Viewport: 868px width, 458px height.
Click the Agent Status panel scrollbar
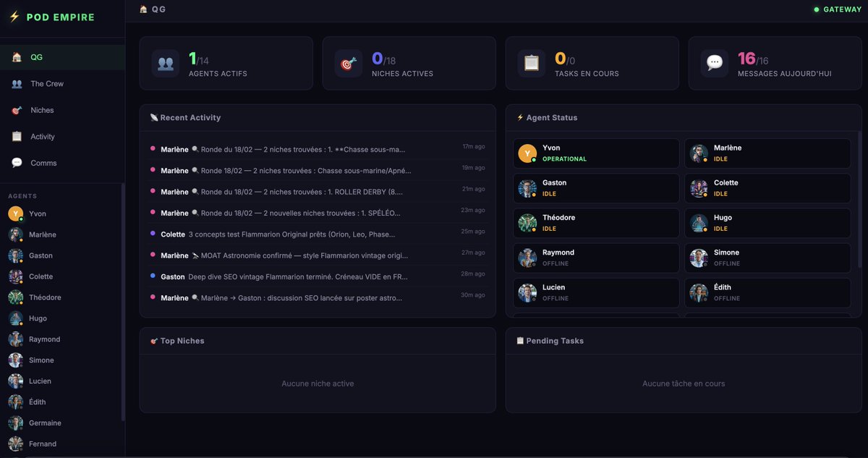859,199
